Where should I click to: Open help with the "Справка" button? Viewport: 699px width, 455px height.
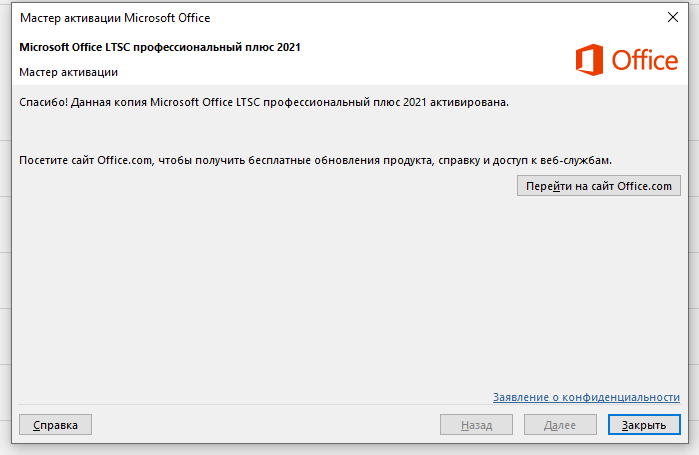56,425
